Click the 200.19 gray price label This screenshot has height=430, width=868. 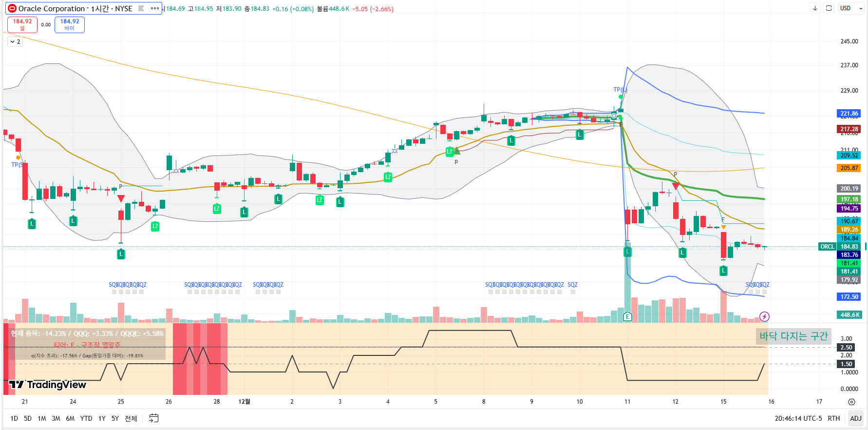point(849,189)
